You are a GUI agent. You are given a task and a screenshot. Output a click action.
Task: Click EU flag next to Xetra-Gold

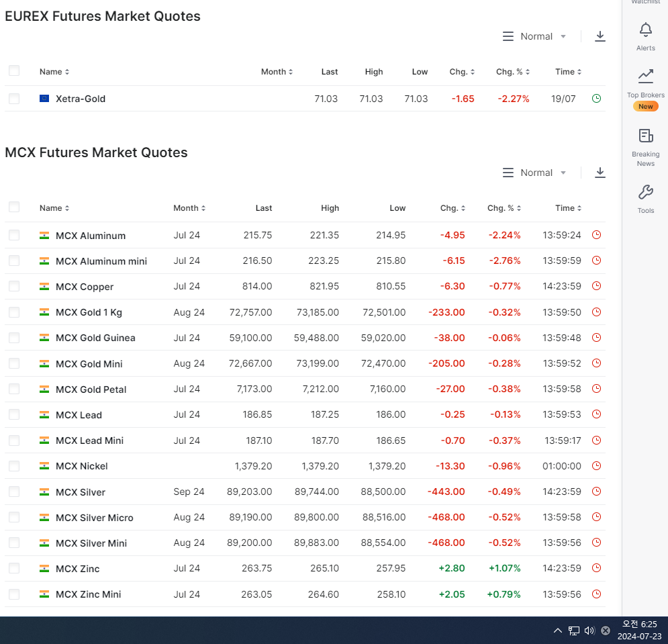(44, 99)
